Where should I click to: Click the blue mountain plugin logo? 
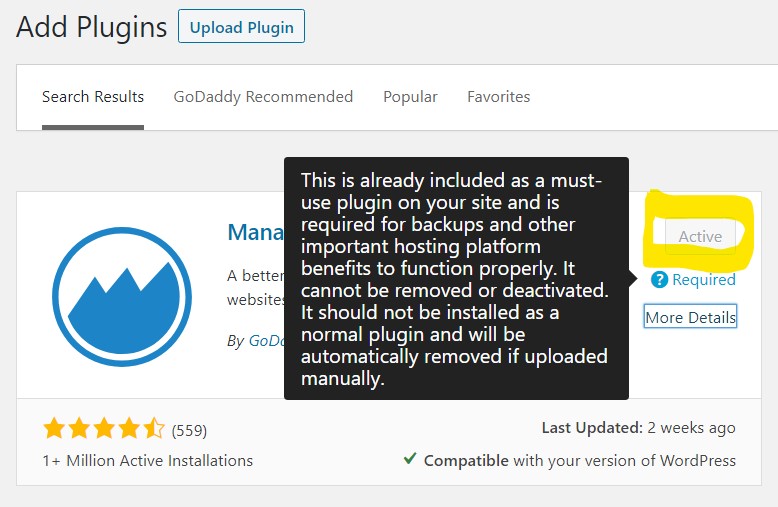(122, 297)
